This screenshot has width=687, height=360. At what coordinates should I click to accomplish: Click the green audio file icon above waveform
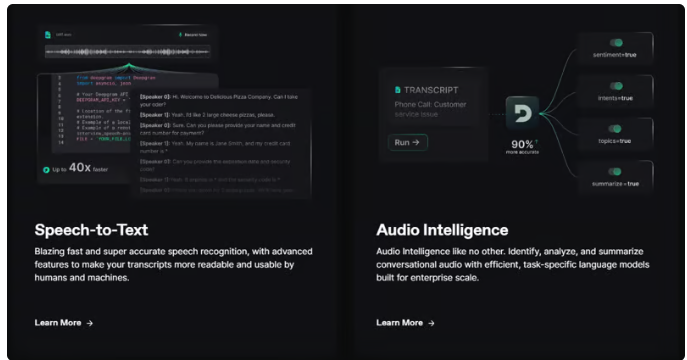48,35
